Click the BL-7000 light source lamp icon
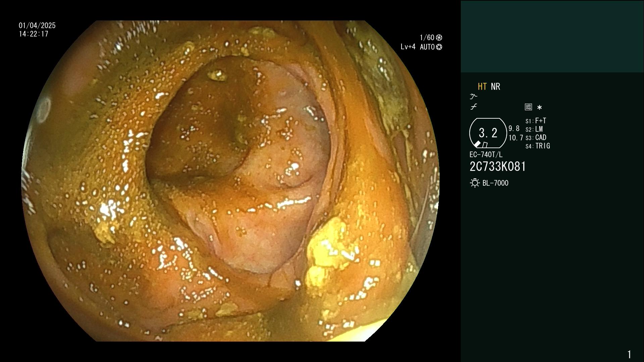This screenshot has width=644, height=362. pos(475,183)
